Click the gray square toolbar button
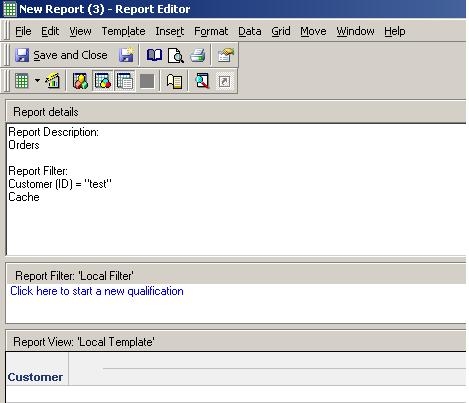 click(147, 81)
